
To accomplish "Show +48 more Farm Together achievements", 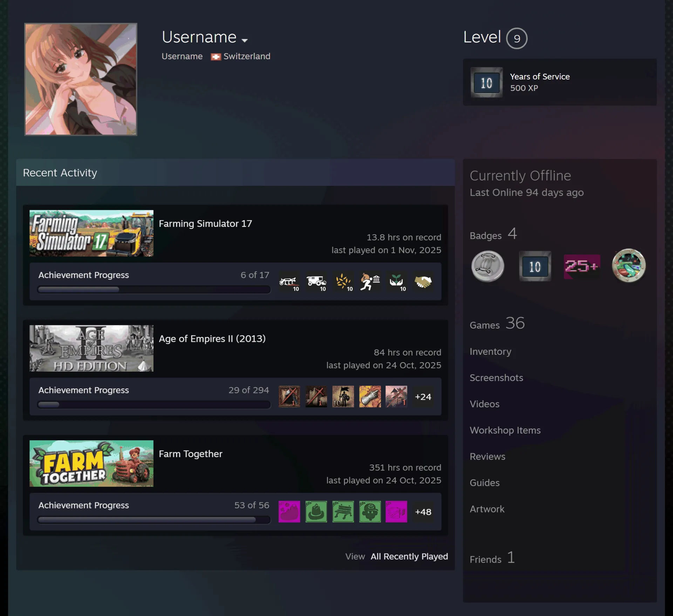I will pyautogui.click(x=423, y=512).
